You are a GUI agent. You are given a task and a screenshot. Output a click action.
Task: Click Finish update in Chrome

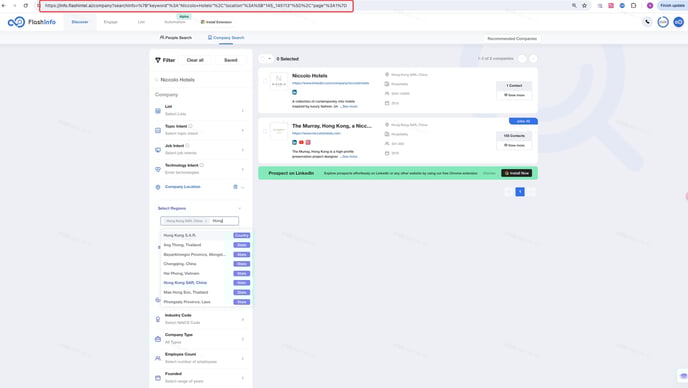click(x=672, y=6)
